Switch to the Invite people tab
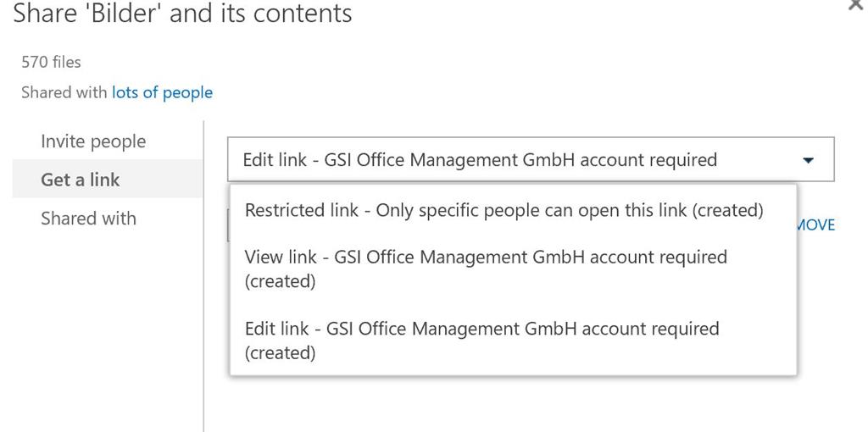 point(93,141)
